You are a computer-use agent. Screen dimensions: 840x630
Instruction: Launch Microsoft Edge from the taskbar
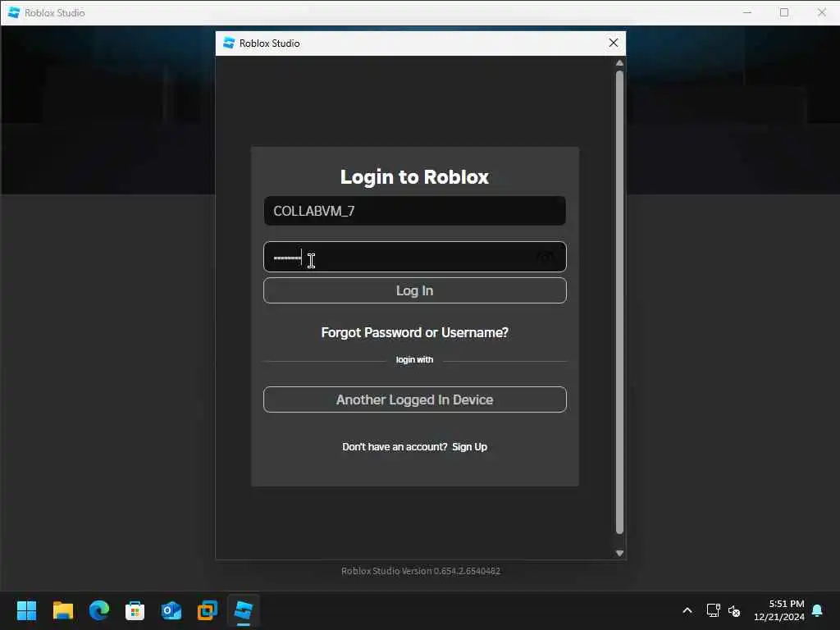click(99, 610)
